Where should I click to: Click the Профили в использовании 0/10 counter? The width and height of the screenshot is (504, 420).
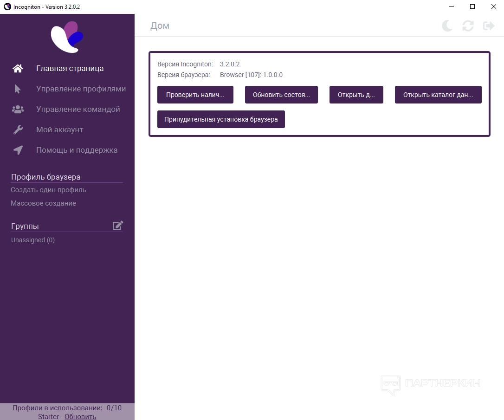(x=67, y=408)
